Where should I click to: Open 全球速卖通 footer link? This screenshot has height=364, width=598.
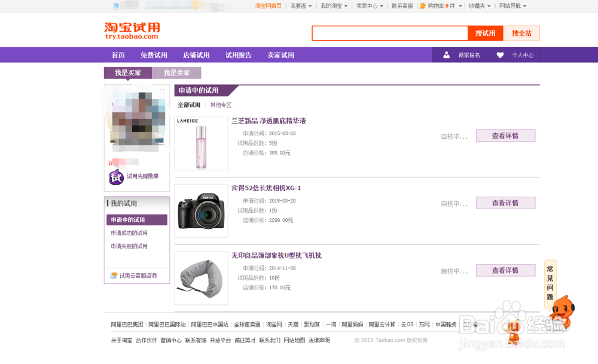(247, 325)
